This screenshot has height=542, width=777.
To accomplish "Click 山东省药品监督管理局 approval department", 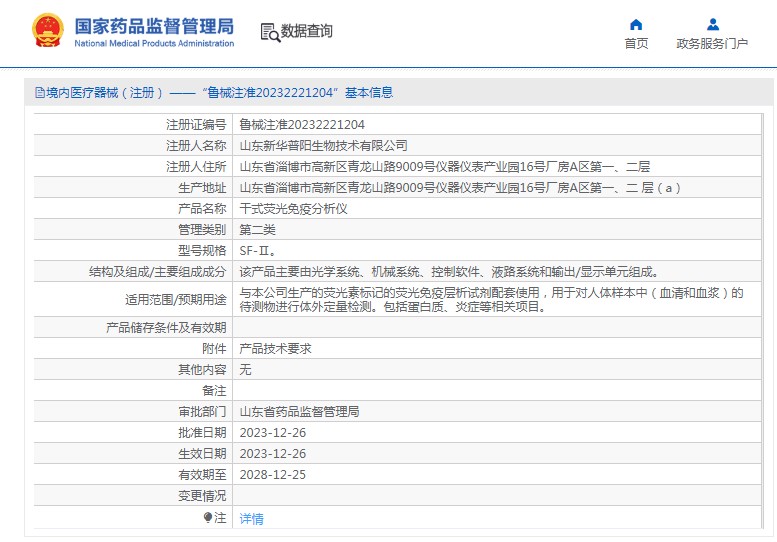I will 299,412.
